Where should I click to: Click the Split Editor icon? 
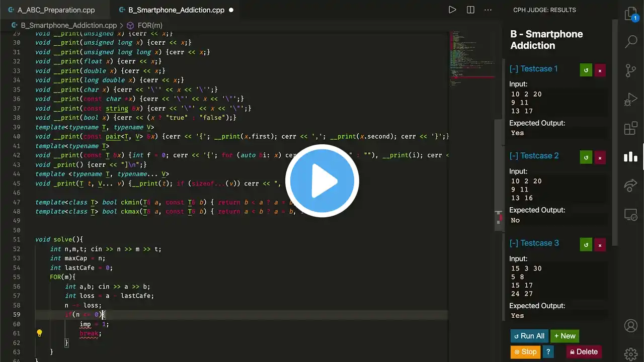[470, 10]
